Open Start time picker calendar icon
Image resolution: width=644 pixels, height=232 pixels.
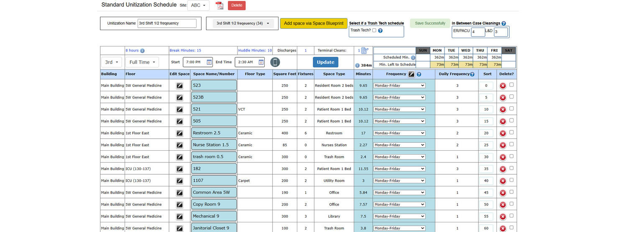[x=209, y=62]
